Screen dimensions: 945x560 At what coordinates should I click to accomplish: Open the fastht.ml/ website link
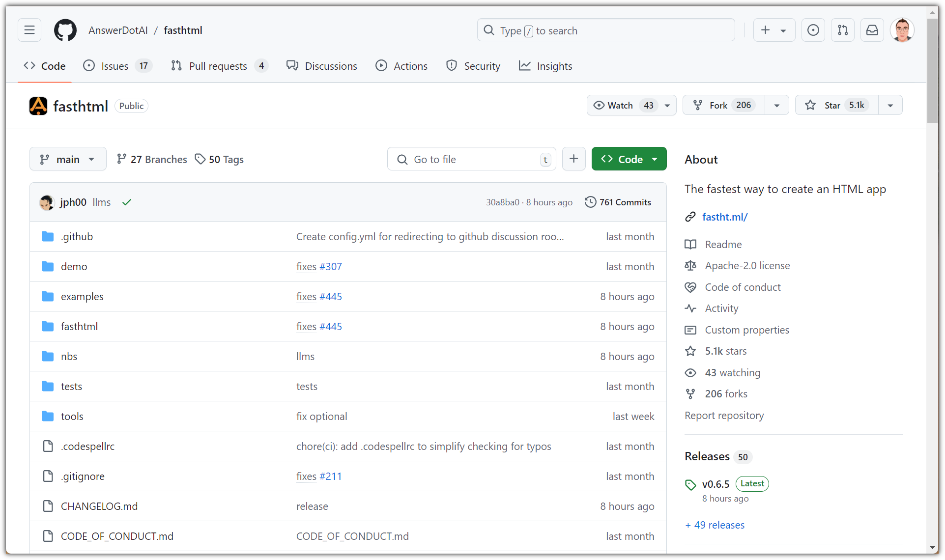point(724,217)
